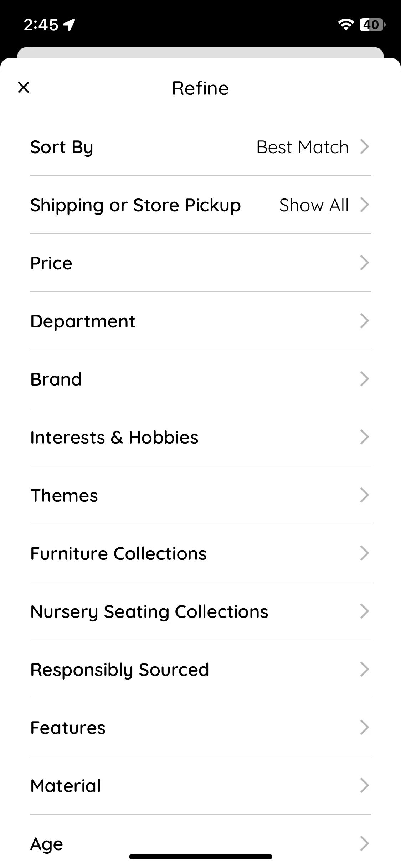The image size is (401, 868).
Task: Tap the Price row chevron icon
Action: click(x=364, y=263)
